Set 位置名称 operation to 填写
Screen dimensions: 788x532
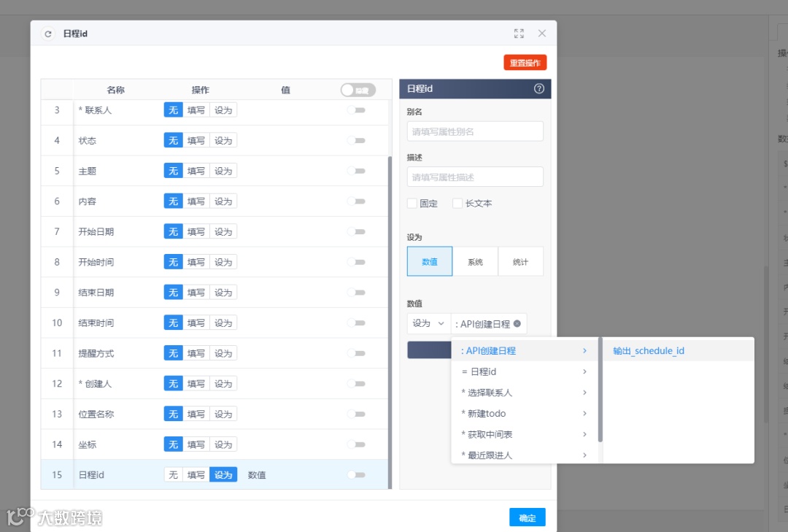196,414
